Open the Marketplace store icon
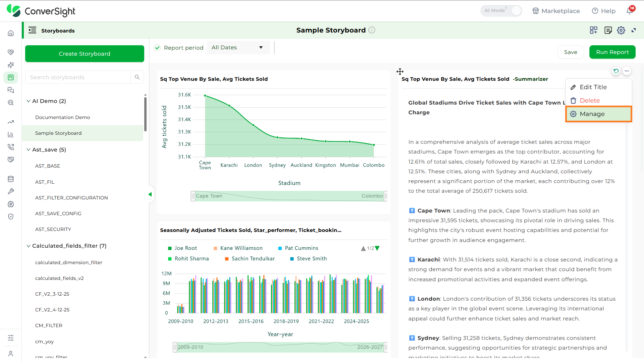The height and width of the screenshot is (362, 644). [536, 11]
